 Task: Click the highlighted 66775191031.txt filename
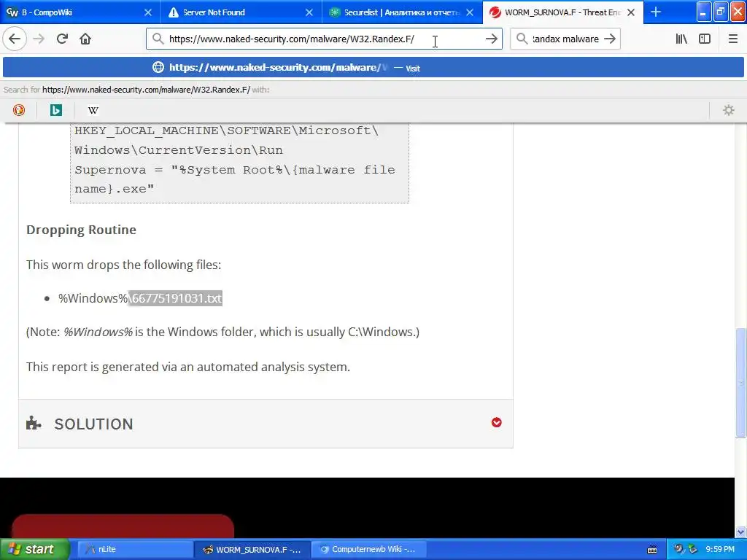tap(176, 298)
